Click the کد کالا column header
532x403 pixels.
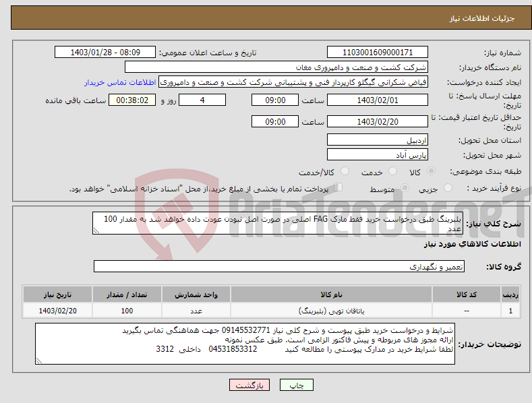467,294
